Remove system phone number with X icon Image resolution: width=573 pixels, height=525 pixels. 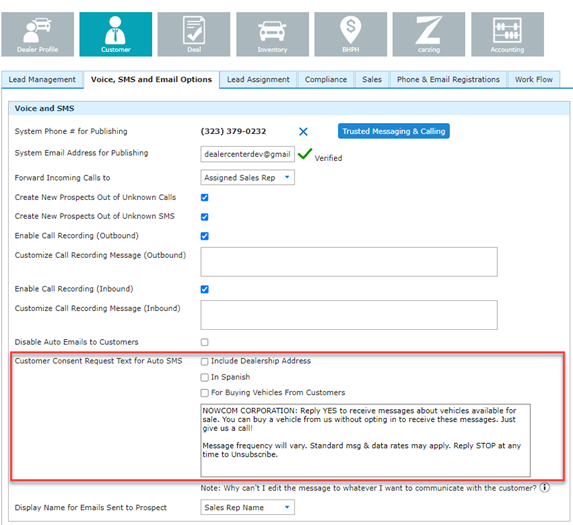303,132
